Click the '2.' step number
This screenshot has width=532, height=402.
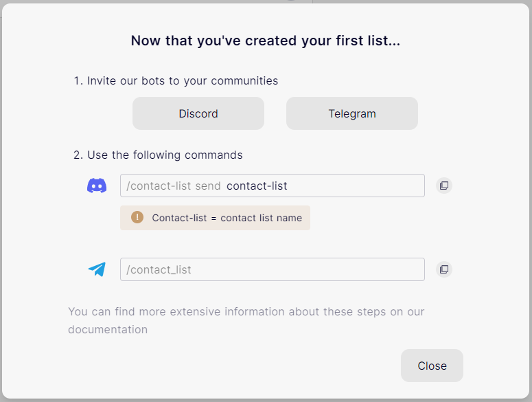(x=78, y=155)
